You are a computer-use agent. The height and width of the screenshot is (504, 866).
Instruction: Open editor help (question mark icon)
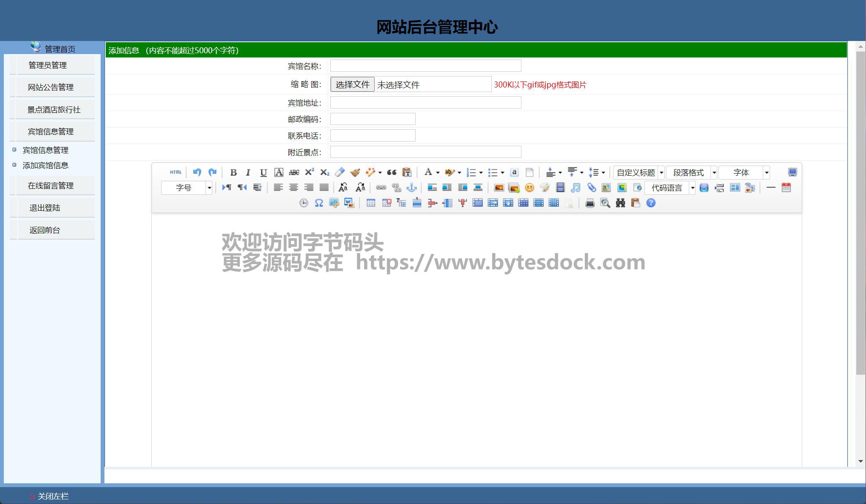pyautogui.click(x=651, y=203)
